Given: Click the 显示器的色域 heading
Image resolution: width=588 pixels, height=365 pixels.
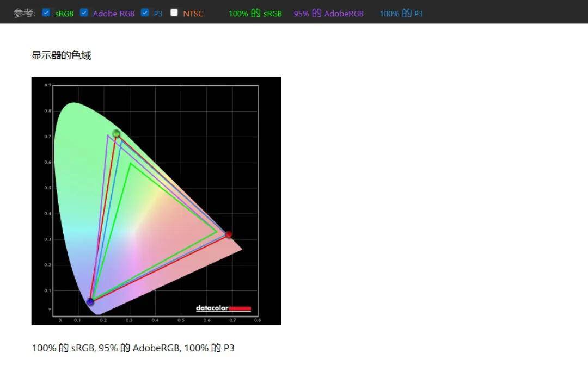Looking at the screenshot, I should click(x=61, y=55).
